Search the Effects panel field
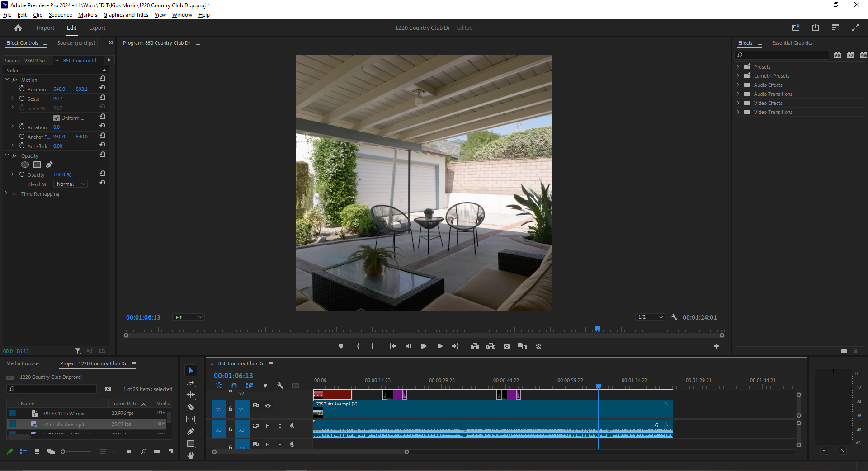Screen dimensions: 868x471 782,55
